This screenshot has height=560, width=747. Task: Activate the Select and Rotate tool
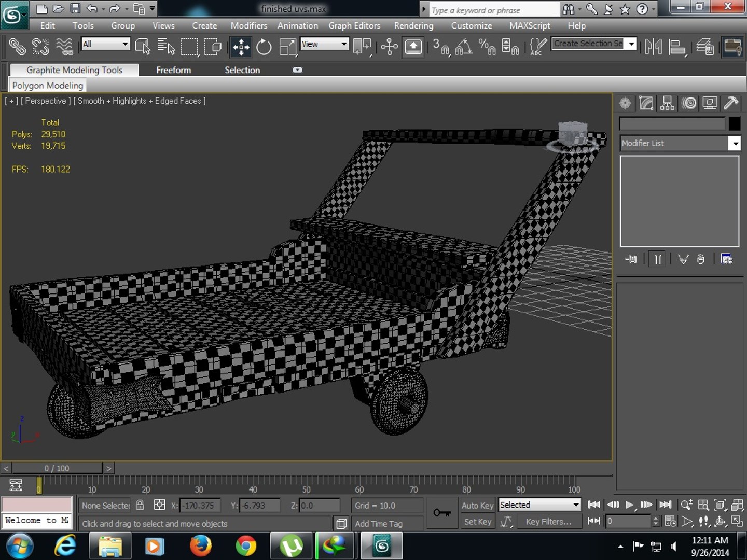pos(264,47)
